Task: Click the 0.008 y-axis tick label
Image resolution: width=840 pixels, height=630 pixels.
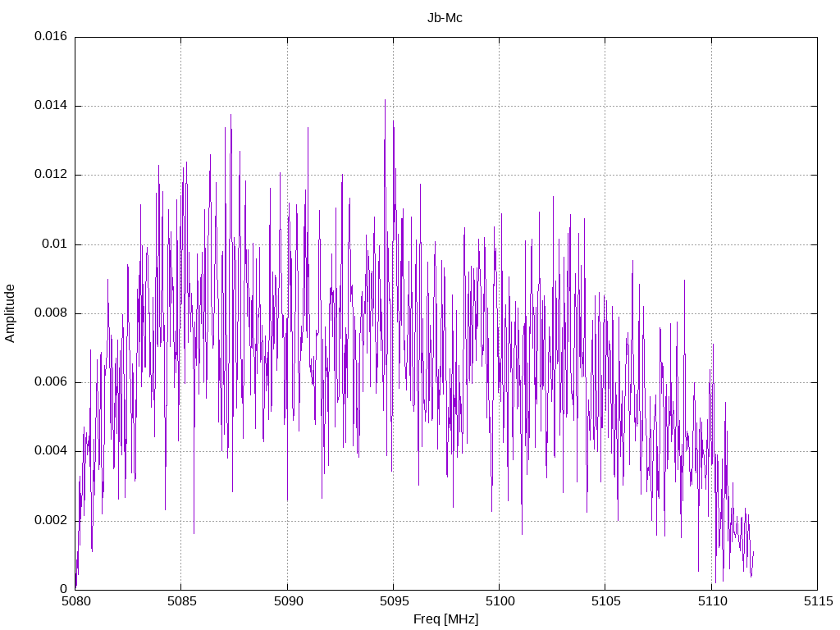Action: (x=51, y=313)
